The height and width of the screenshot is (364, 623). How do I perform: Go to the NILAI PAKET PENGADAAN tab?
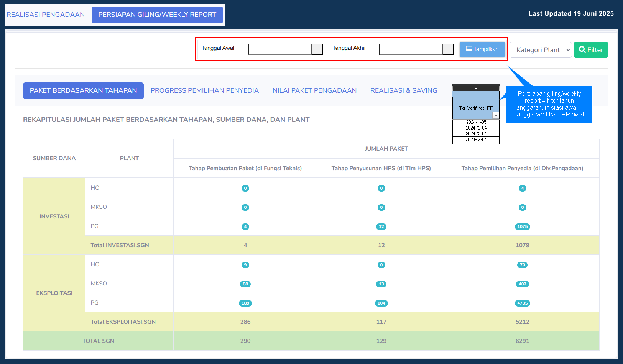click(x=314, y=90)
